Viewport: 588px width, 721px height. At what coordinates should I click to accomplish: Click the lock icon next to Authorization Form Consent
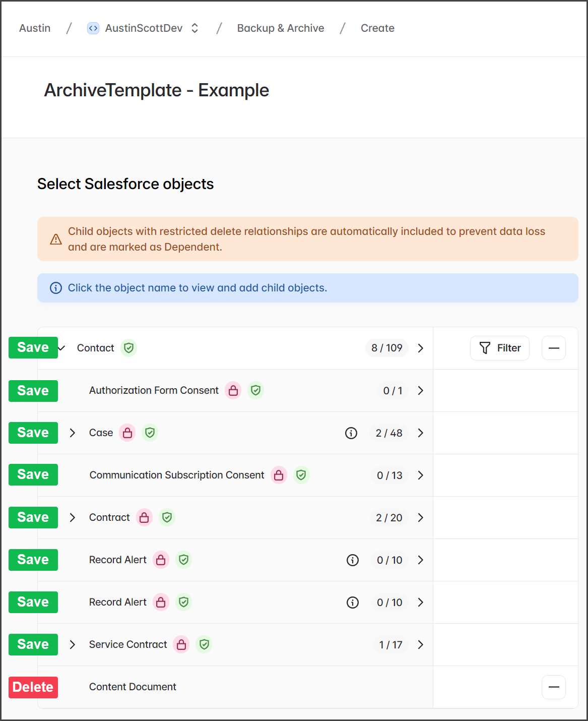233,390
